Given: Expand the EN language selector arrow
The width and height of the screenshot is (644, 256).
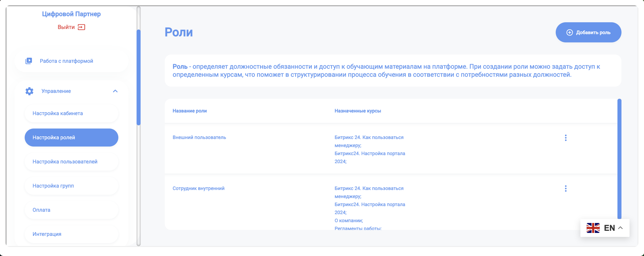Looking at the screenshot, I should click(x=621, y=228).
